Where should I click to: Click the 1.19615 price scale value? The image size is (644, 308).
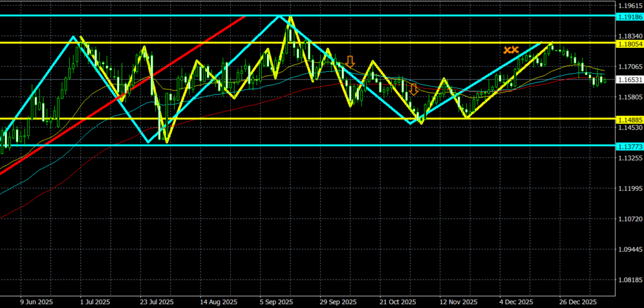[x=630, y=5]
